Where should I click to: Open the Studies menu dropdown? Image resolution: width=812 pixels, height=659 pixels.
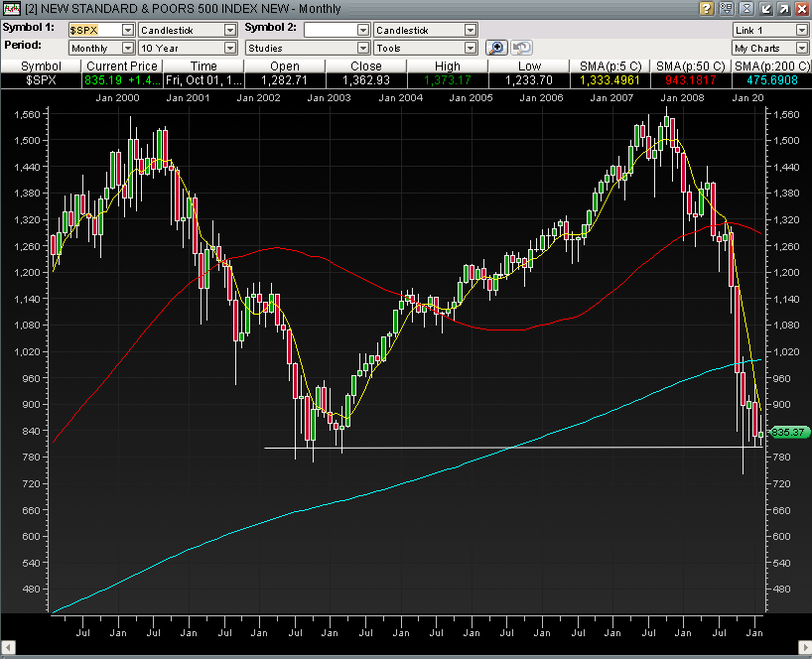[x=363, y=48]
